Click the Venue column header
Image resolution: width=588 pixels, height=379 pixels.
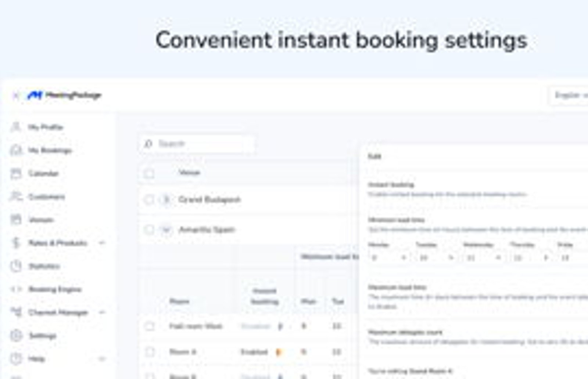pyautogui.click(x=189, y=173)
